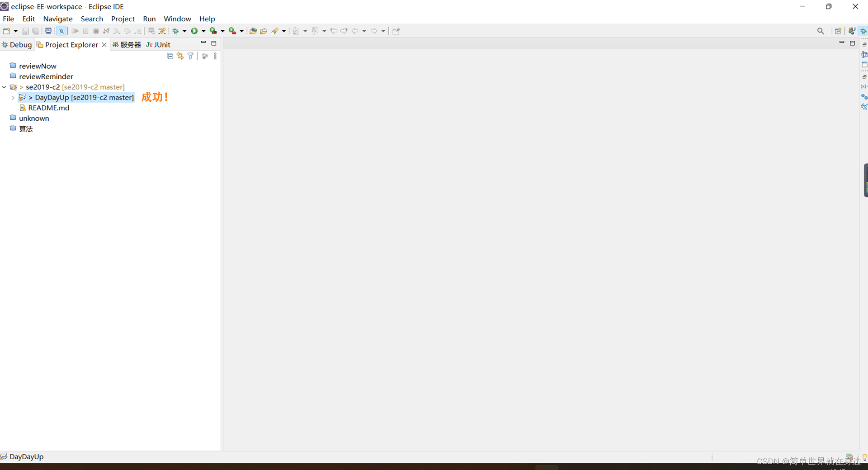The height and width of the screenshot is (470, 868).
Task: Click the View Menu three-dot icon in Project Explorer
Action: (215, 56)
